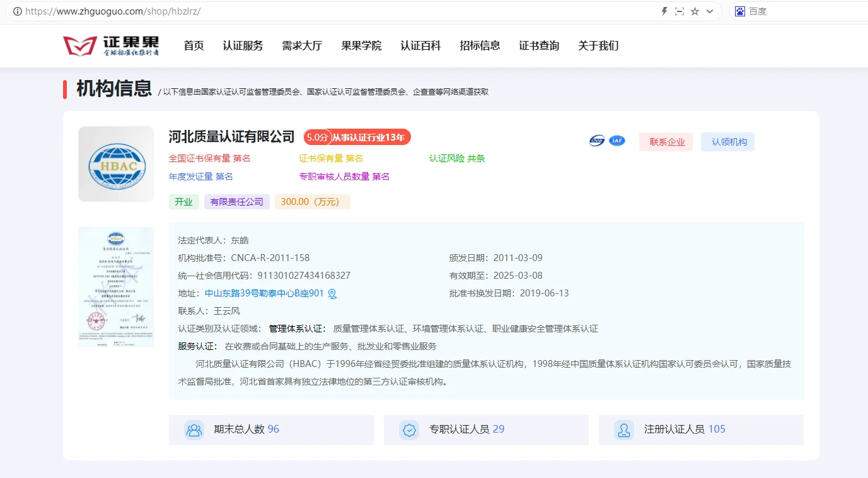Viewport: 868px width, 478px height.
Task: Open the 证书查询 menu item
Action: (x=539, y=45)
